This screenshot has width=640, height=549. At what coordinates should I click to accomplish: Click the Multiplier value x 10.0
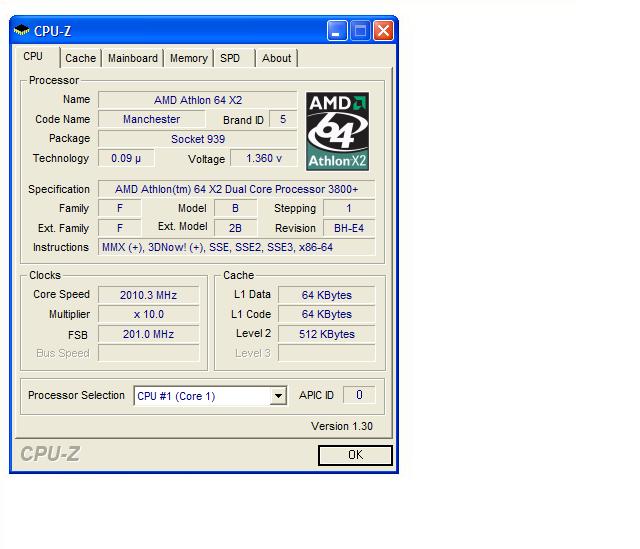tap(149, 314)
